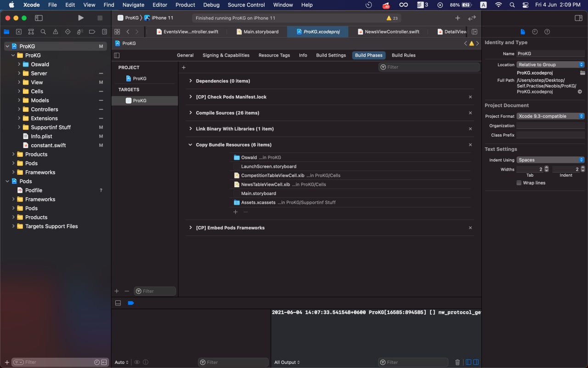Show only variables view pane

point(468,362)
